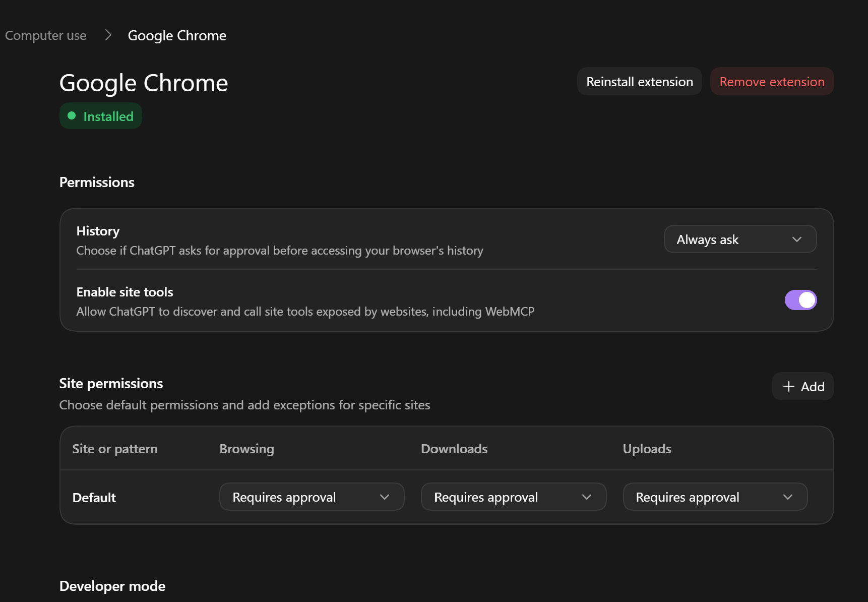
Task: Open the Default Browsing permission dropdown
Action: click(x=312, y=497)
